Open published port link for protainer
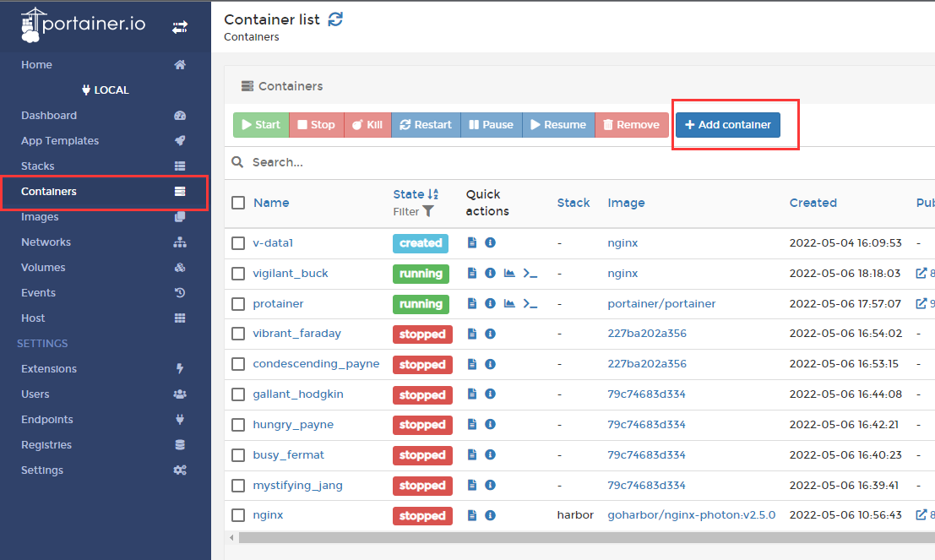The width and height of the screenshot is (935, 560). 925,303
